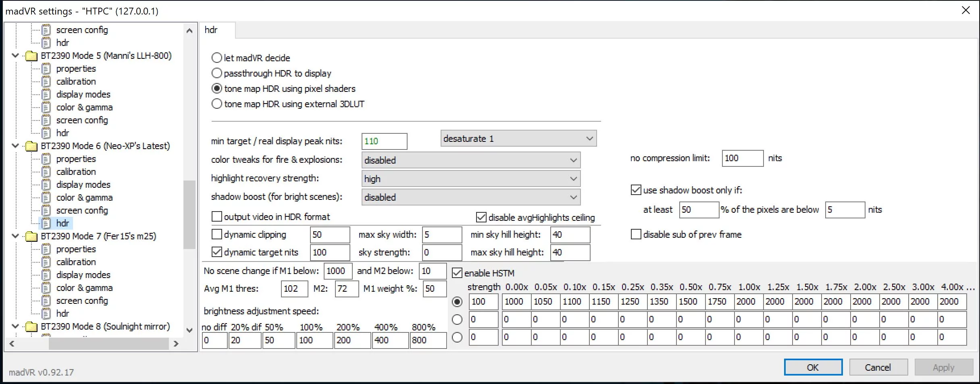The image size is (980, 384).
Task: Select 'tone map HDR using external 3DLUT'
Action: coord(217,104)
